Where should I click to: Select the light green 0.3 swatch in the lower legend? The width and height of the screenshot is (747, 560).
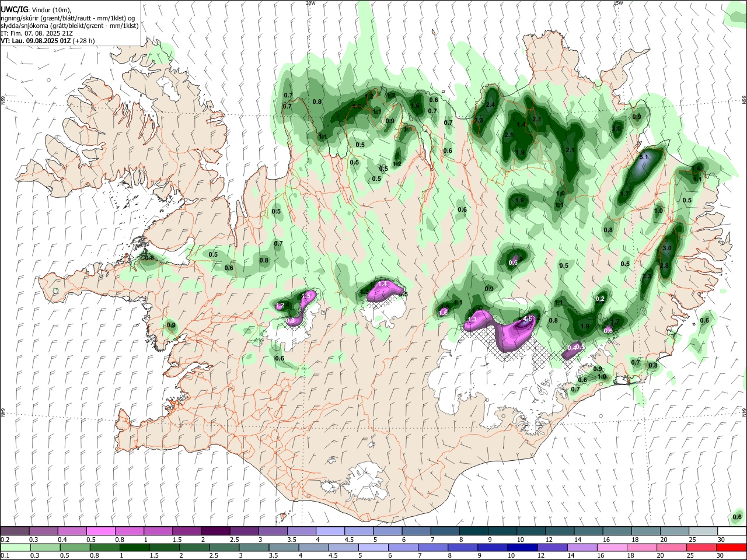pyautogui.click(x=44, y=547)
